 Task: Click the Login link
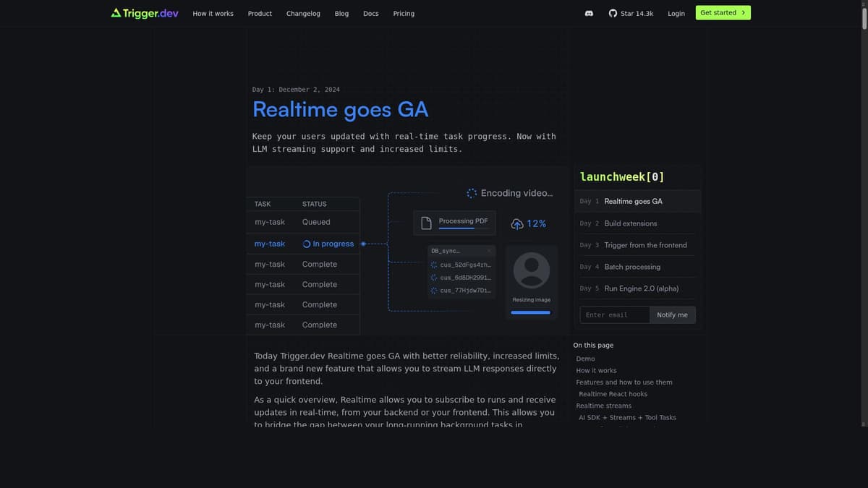pos(676,13)
